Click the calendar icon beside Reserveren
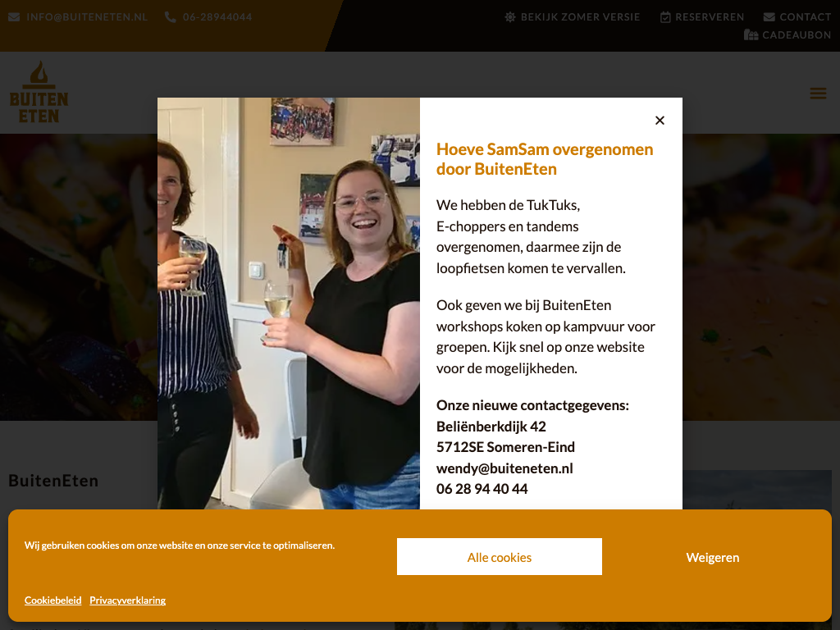Viewport: 840px width, 630px height. coord(665,17)
